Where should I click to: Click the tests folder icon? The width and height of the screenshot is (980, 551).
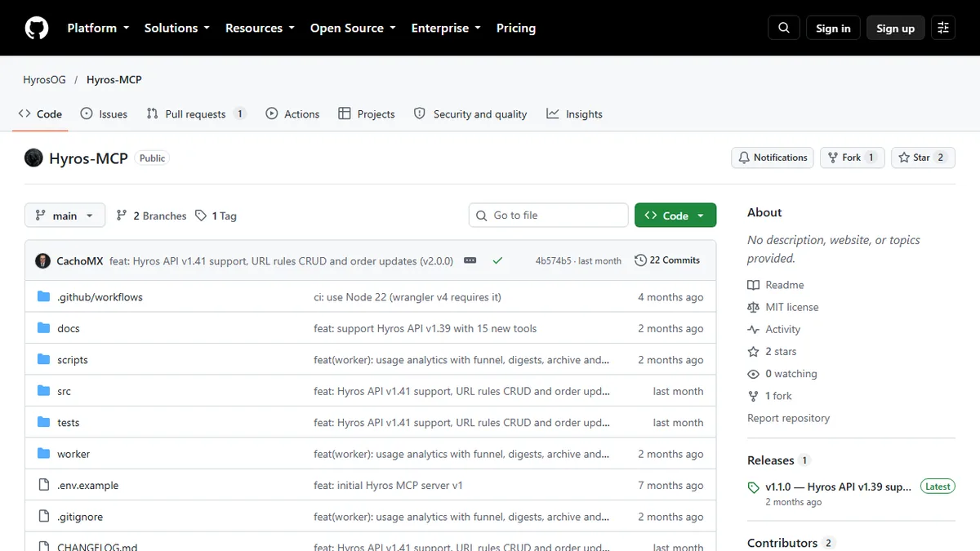point(44,423)
